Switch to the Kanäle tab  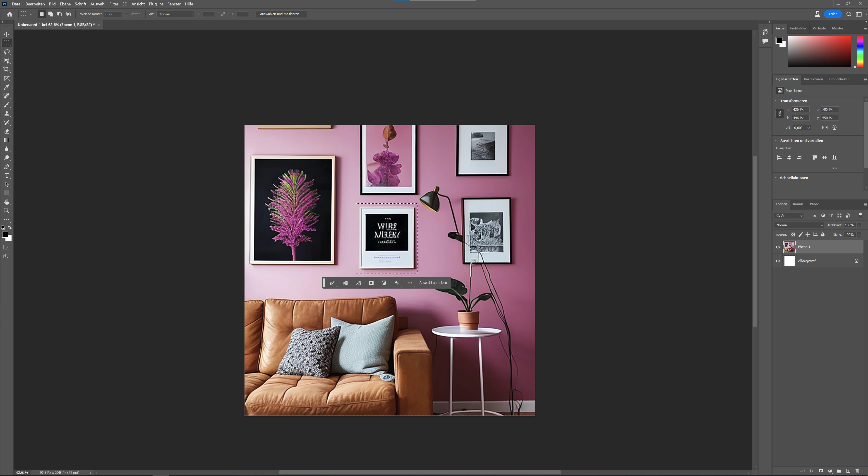point(798,204)
